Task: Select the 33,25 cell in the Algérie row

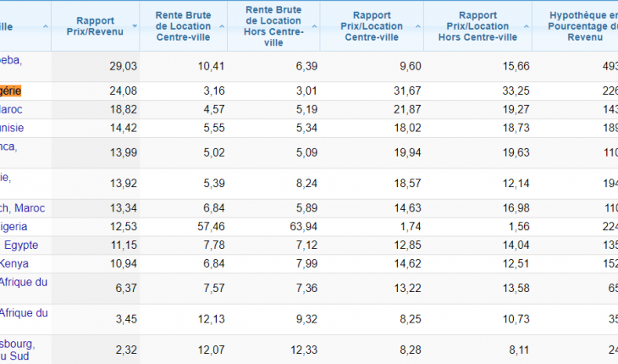Action: [x=516, y=91]
